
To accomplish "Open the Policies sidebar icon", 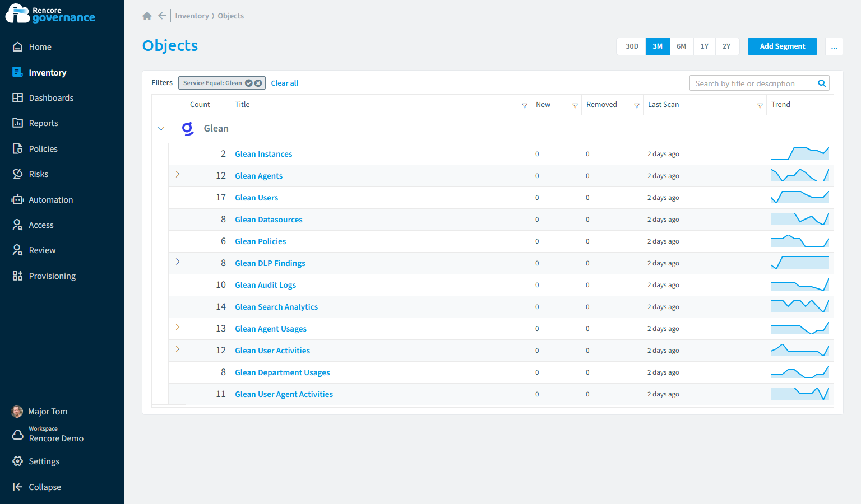I will click(x=18, y=148).
